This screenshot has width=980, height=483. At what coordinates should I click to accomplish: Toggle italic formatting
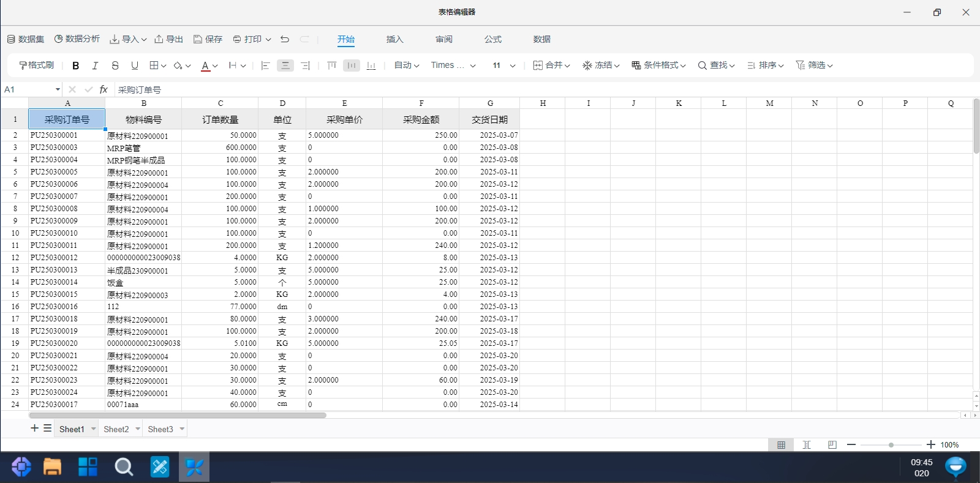click(95, 66)
